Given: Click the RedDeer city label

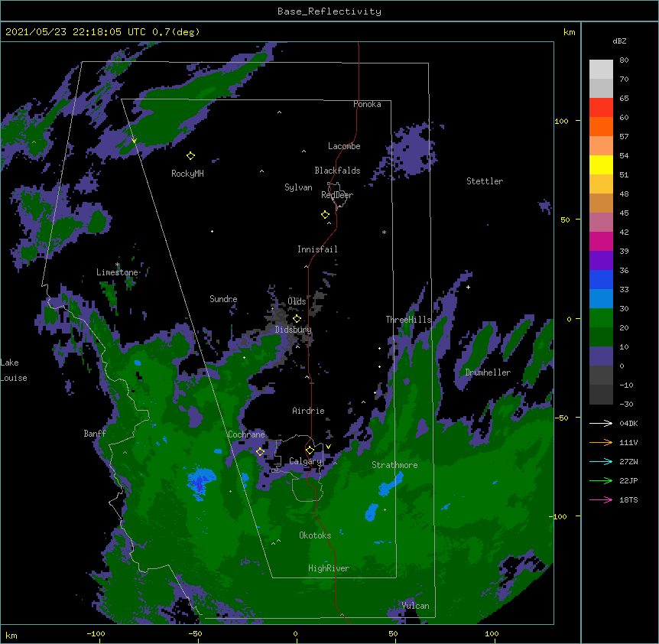Looking at the screenshot, I should (x=337, y=195).
